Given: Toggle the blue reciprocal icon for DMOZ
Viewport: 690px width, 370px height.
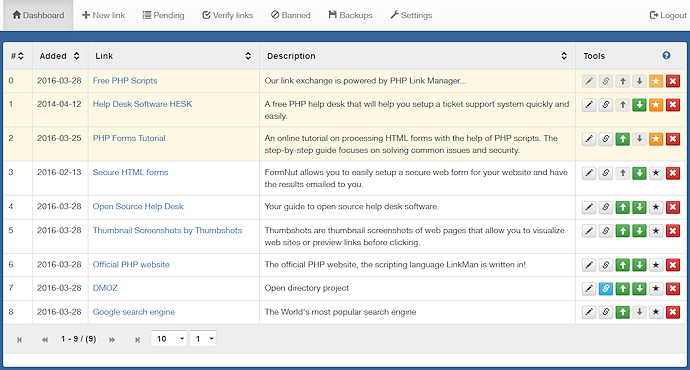Looking at the screenshot, I should (606, 289).
